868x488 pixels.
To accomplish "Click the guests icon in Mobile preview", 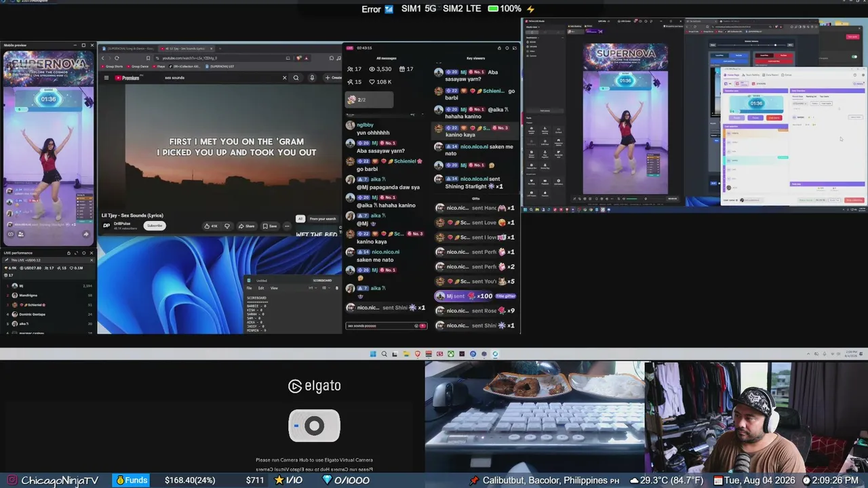I will 21,235.
